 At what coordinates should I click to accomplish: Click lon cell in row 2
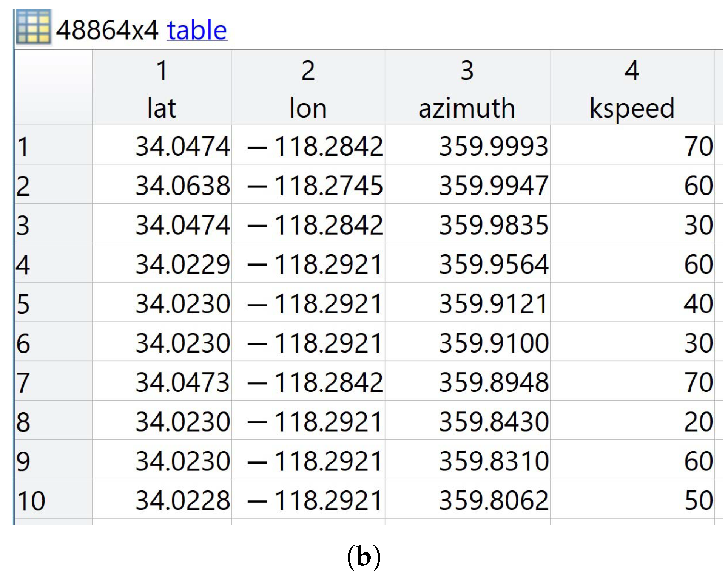pos(315,186)
